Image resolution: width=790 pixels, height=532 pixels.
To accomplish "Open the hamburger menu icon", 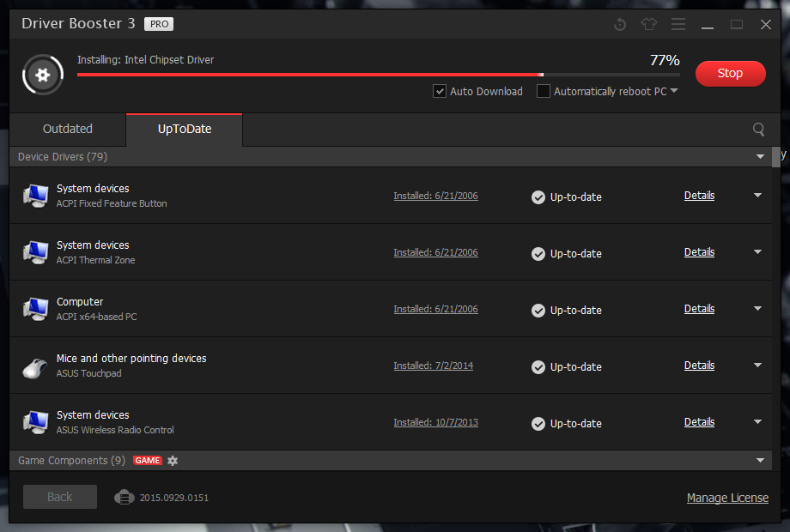I will tap(678, 24).
